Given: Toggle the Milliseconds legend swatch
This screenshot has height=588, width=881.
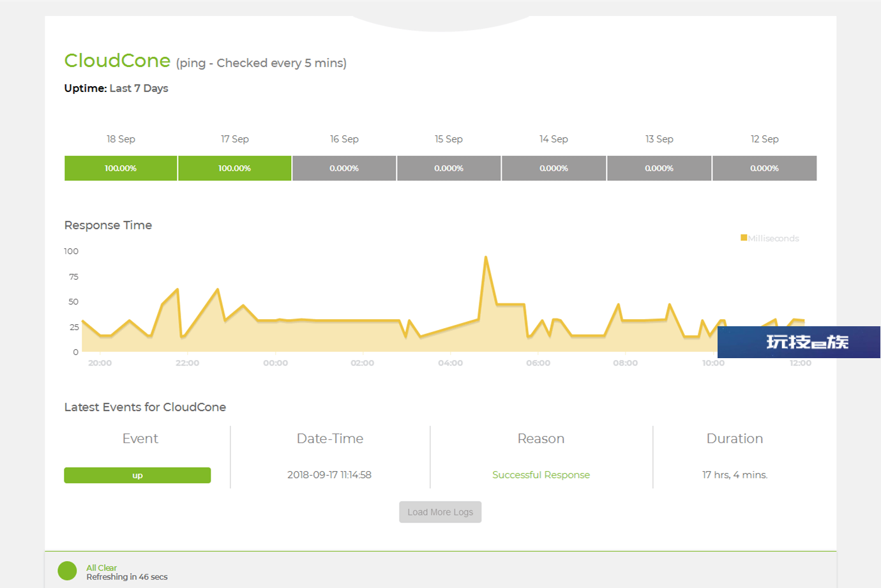Looking at the screenshot, I should 744,237.
